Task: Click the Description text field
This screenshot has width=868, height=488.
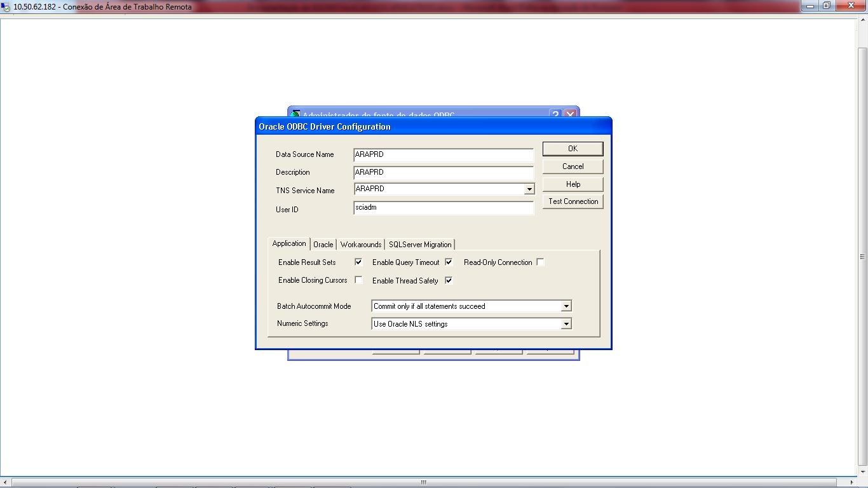Action: pyautogui.click(x=443, y=173)
